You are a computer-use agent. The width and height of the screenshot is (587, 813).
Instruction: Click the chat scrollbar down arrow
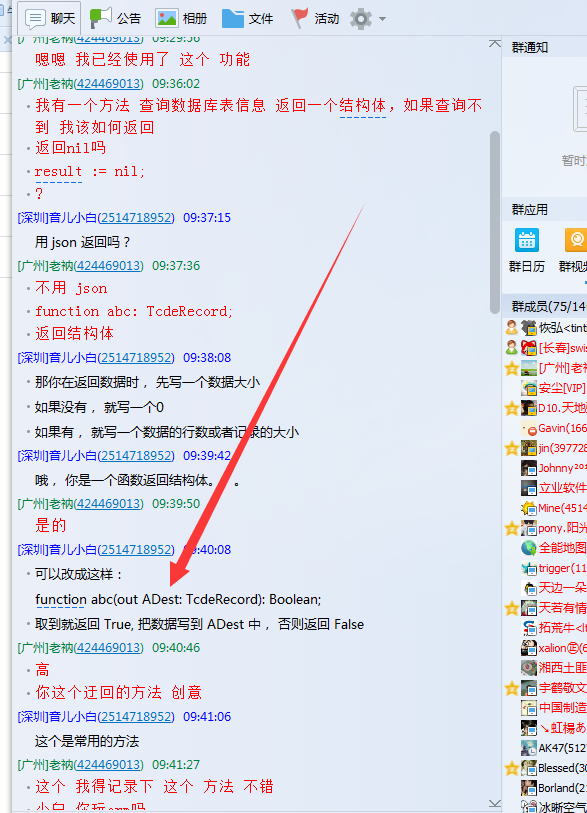pyautogui.click(x=495, y=803)
